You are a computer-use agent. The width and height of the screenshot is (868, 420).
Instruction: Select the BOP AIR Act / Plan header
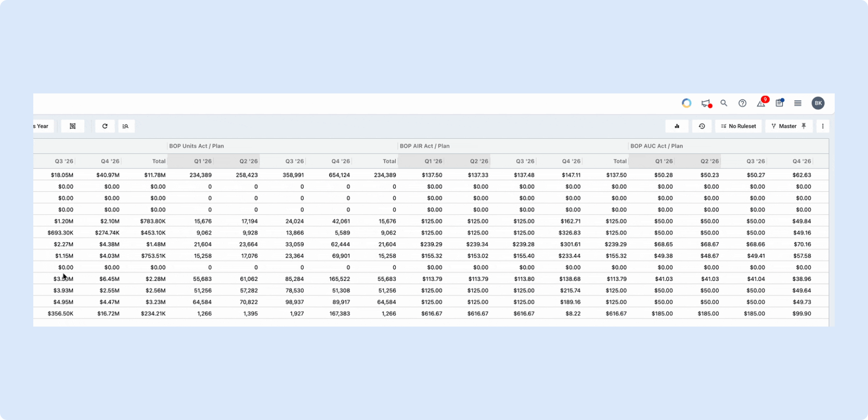(x=424, y=146)
